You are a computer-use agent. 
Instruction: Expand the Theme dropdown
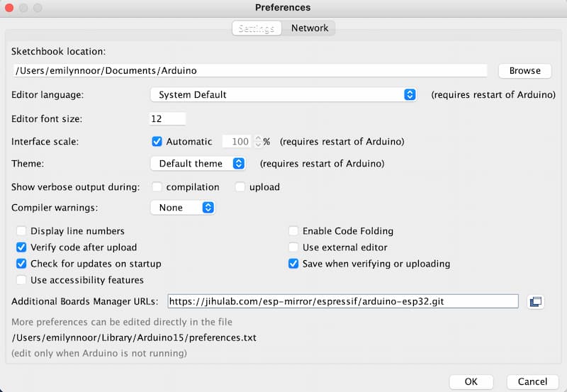198,164
